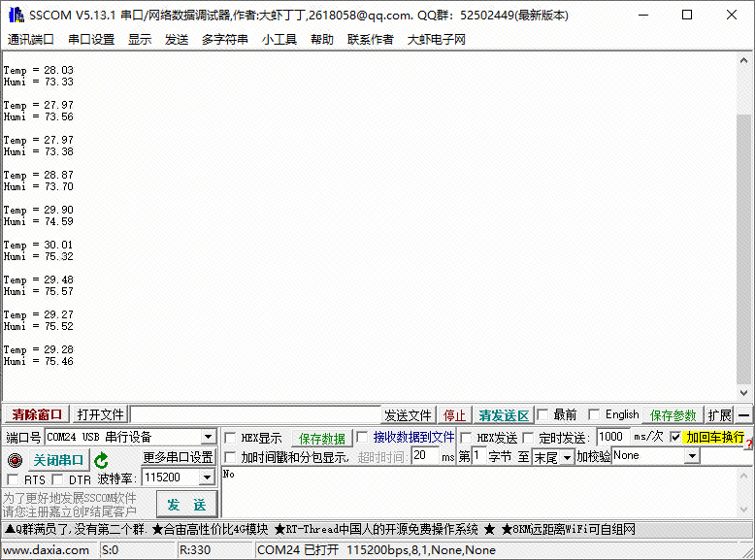Viewport: 755px width, 560px height.
Task: Click the 保存参数 button
Action: [x=673, y=415]
